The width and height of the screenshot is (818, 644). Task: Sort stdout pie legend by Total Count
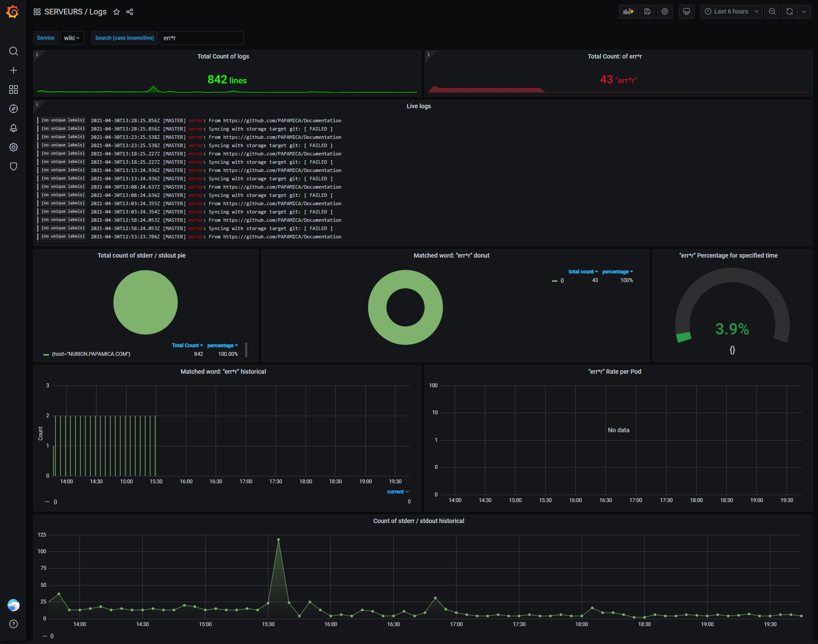pyautogui.click(x=187, y=345)
